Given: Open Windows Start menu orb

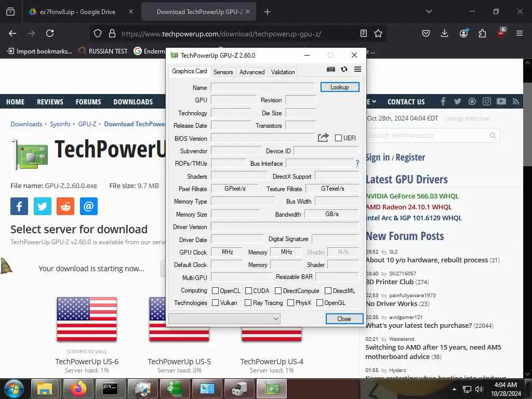Looking at the screenshot, I should click(x=14, y=389).
